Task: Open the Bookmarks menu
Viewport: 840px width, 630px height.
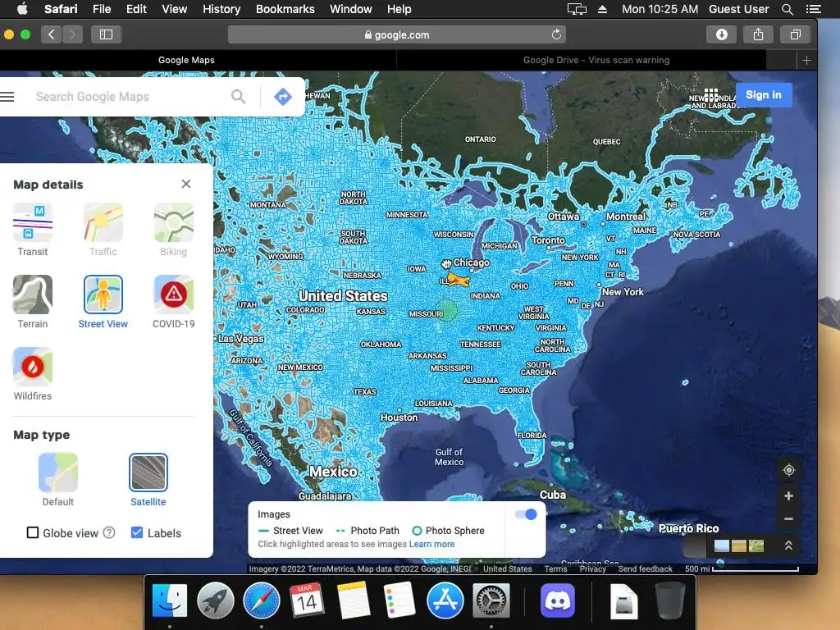Action: coord(285,9)
